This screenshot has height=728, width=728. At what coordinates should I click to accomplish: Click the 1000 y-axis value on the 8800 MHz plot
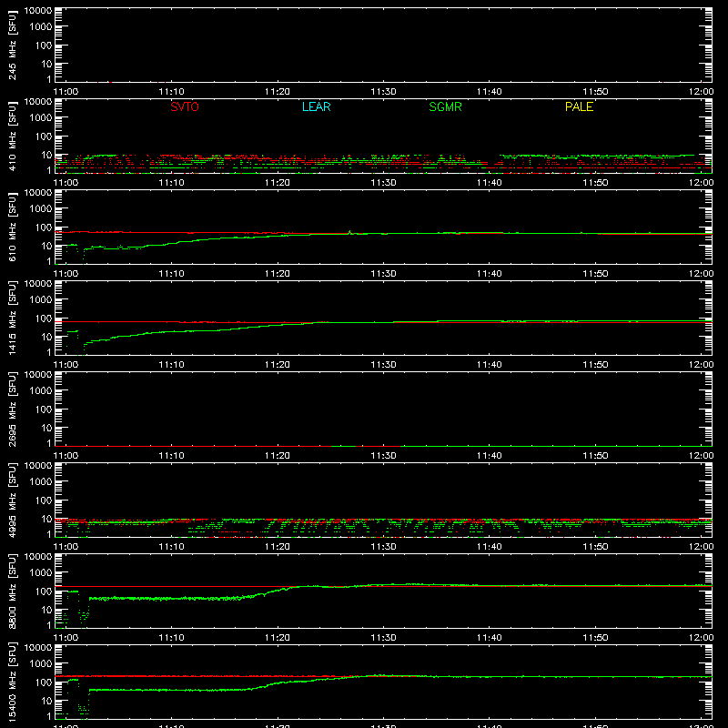(41, 573)
